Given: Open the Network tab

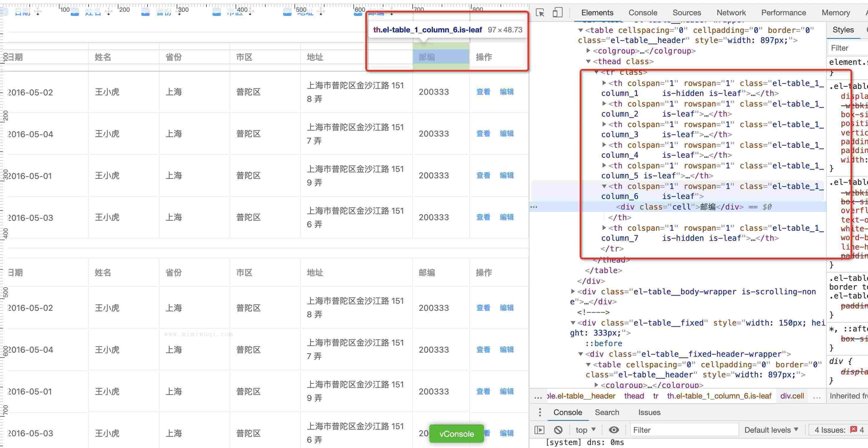Looking at the screenshot, I should point(731,13).
